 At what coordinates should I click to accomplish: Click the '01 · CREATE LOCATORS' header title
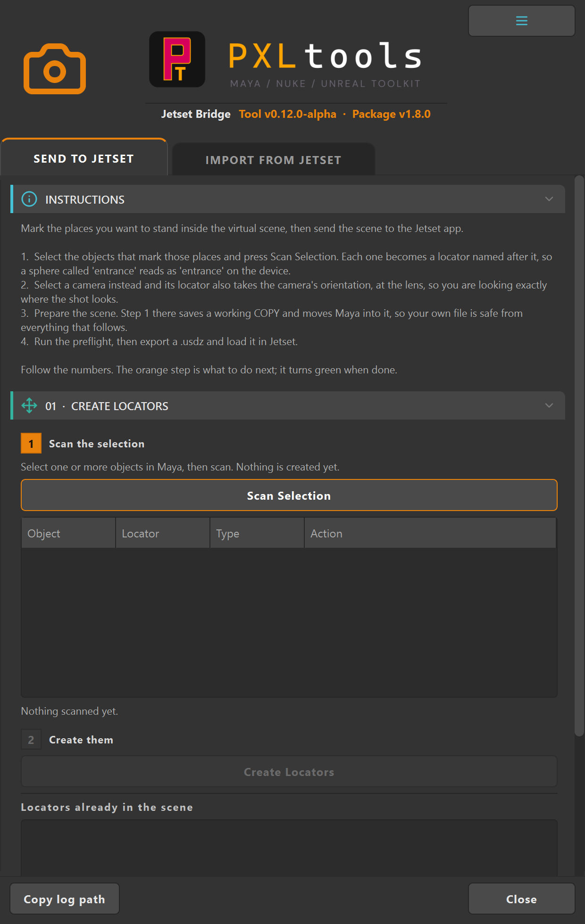tap(107, 406)
